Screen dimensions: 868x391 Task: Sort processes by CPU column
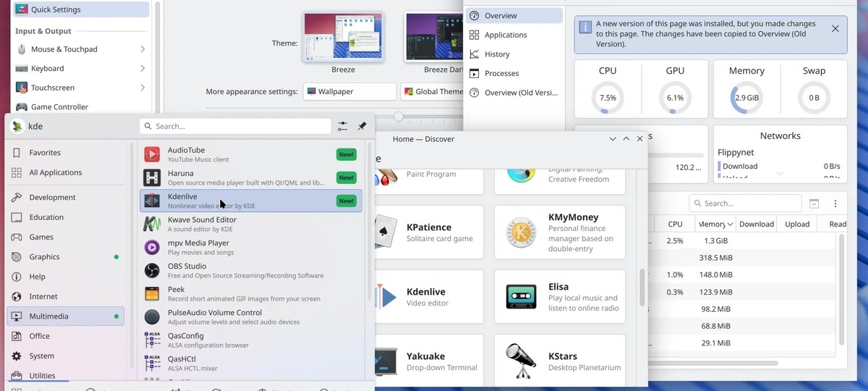click(675, 224)
